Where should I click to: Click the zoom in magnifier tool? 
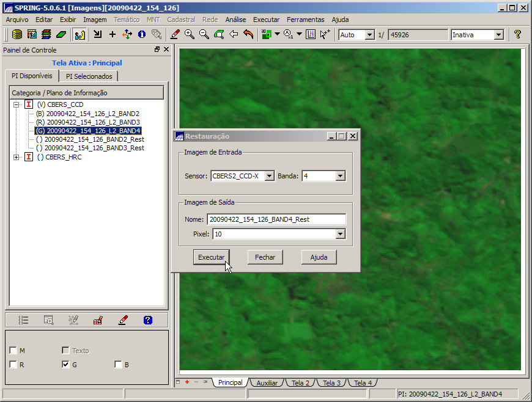(190, 35)
